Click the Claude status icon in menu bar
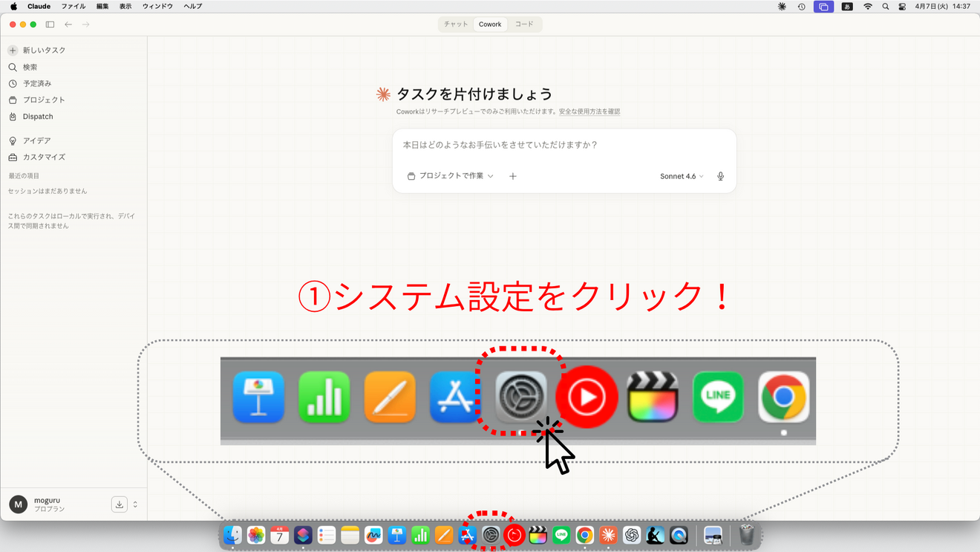 [782, 6]
